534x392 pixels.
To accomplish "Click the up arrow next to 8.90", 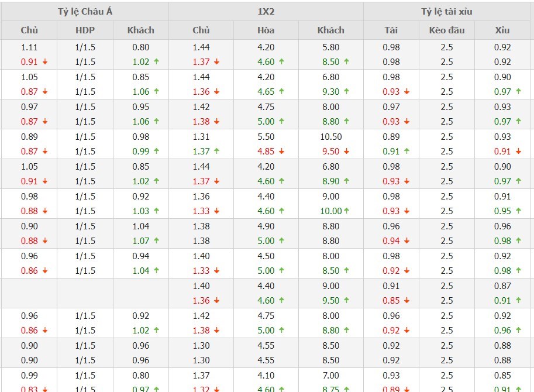I will coord(346,181).
